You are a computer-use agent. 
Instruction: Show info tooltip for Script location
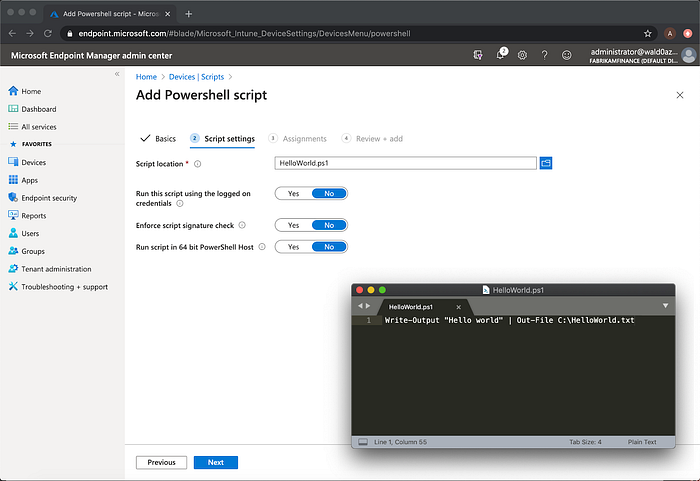coord(198,164)
